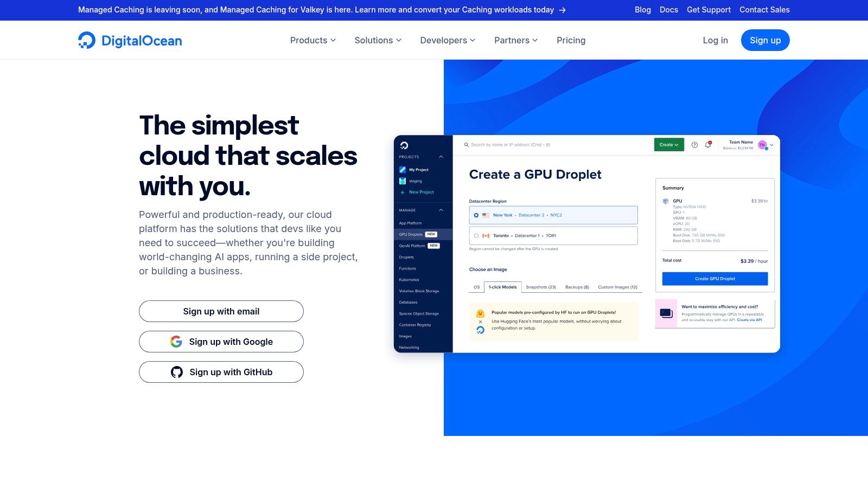The height and width of the screenshot is (488, 868).
Task: Click Sign up with GitHub
Action: 221,372
